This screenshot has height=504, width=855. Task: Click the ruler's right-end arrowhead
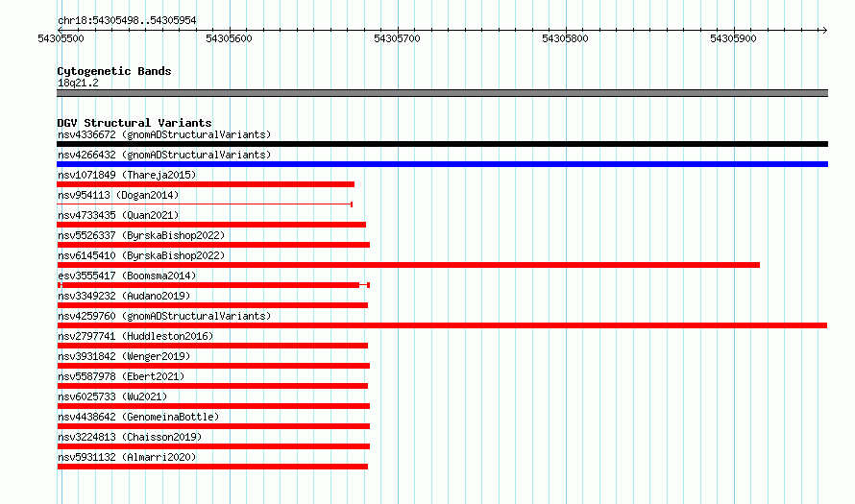point(825,30)
